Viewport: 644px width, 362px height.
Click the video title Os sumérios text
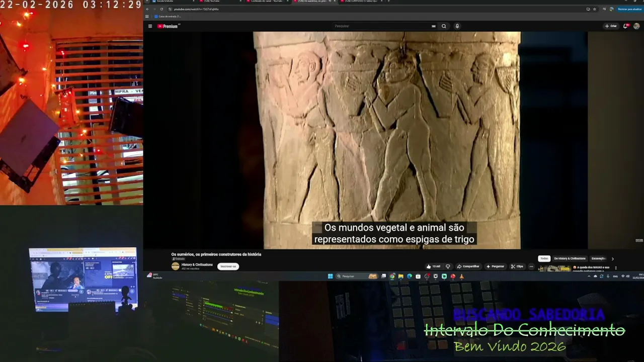pyautogui.click(x=216, y=254)
